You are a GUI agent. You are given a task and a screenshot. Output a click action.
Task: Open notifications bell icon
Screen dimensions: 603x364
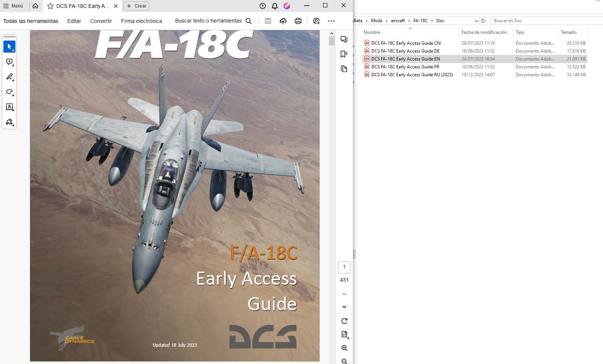coord(275,6)
